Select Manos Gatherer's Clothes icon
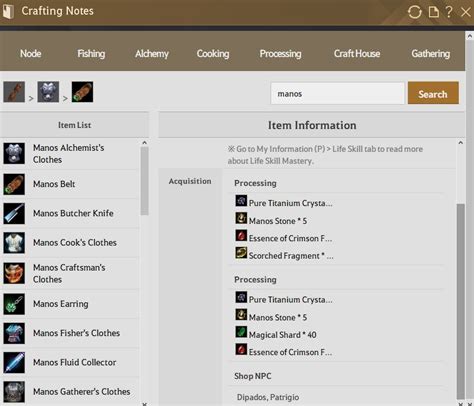Screen dimensions: 474x406 pos(14,392)
